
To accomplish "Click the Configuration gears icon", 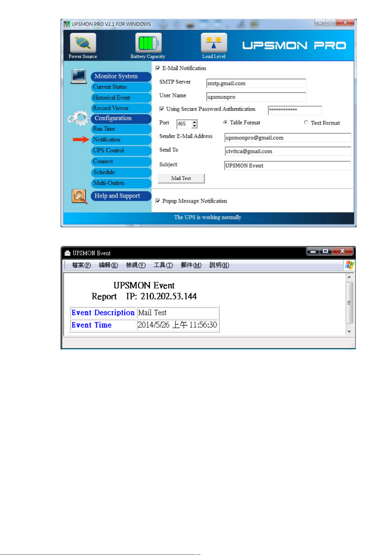I will 78,118.
